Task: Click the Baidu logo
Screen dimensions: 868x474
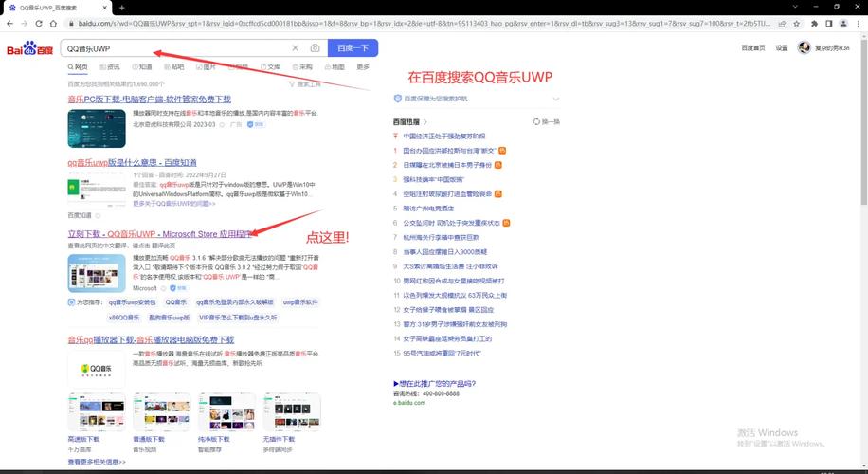Action: point(30,48)
